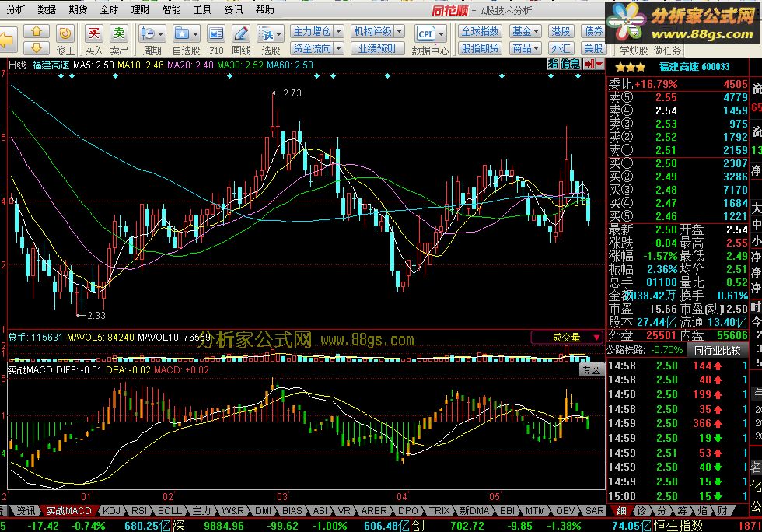Click the down arrow toolbar icon
This screenshot has width=762, height=532.
37,47
